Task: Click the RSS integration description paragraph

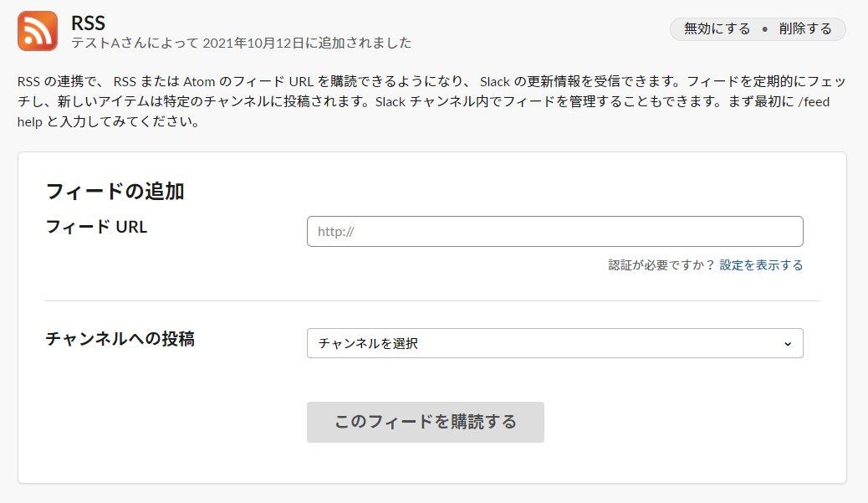Action: point(431,101)
